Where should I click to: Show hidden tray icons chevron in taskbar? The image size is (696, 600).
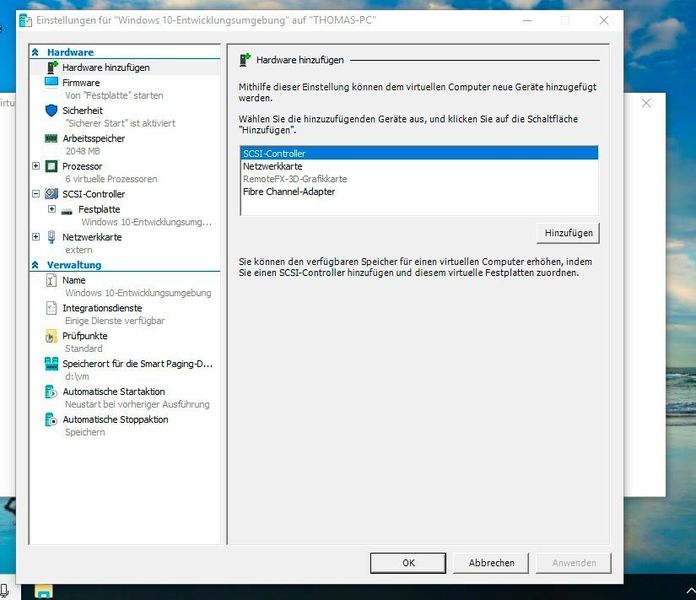pyautogui.click(x=690, y=591)
